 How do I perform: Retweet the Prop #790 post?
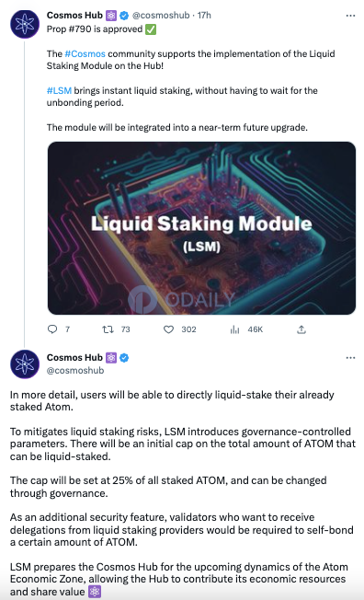point(108,329)
